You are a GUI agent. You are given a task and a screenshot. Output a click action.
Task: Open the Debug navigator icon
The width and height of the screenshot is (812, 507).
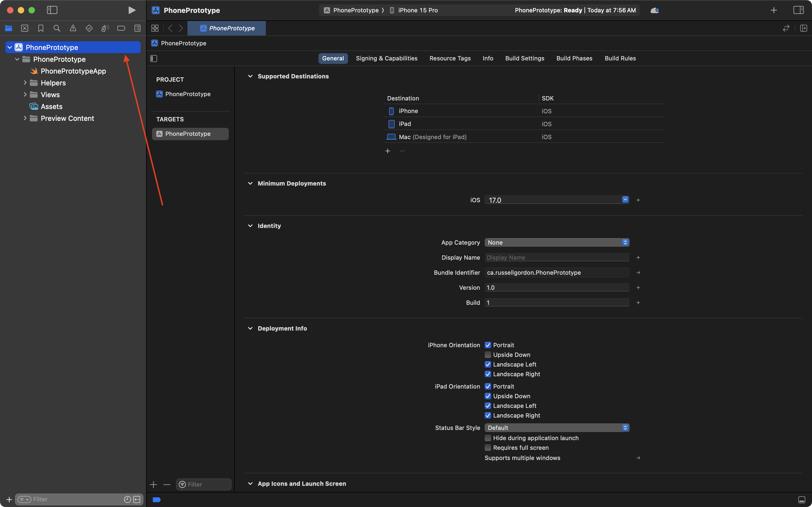(105, 28)
